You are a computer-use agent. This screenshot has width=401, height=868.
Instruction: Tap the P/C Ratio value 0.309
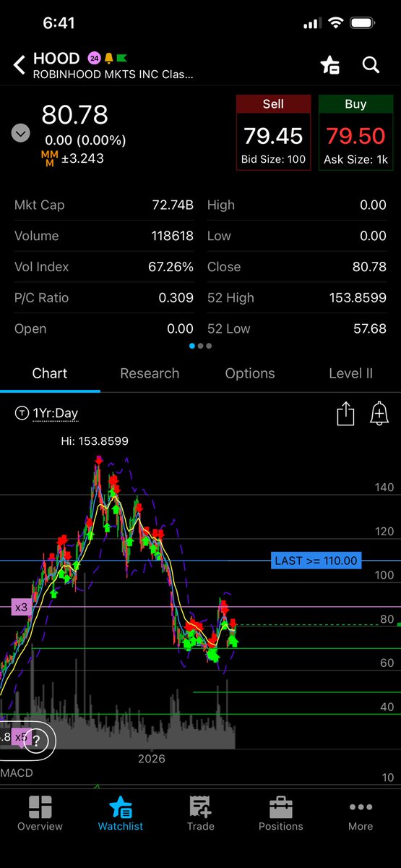176,298
